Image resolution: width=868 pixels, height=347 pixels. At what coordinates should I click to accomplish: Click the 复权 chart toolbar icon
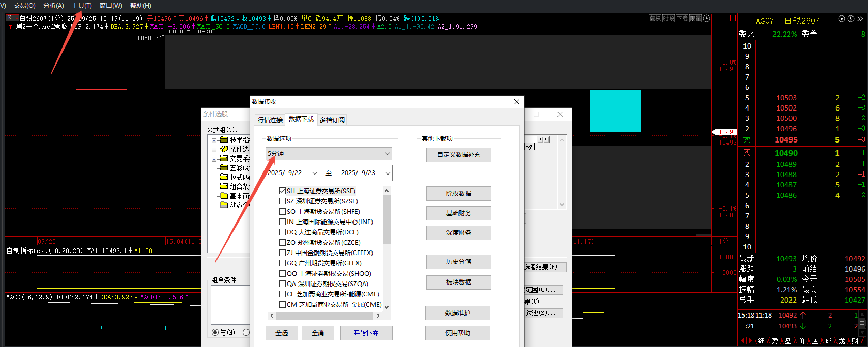click(x=655, y=18)
